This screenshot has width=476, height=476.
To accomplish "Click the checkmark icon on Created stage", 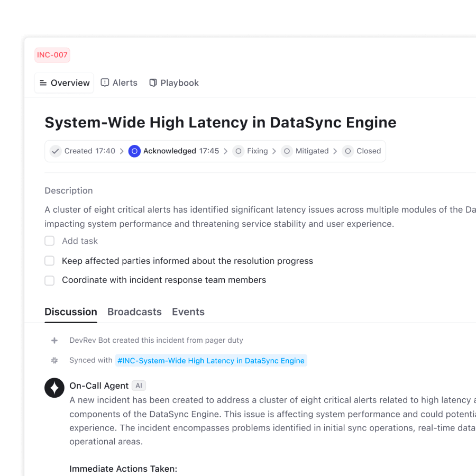I will pos(55,151).
